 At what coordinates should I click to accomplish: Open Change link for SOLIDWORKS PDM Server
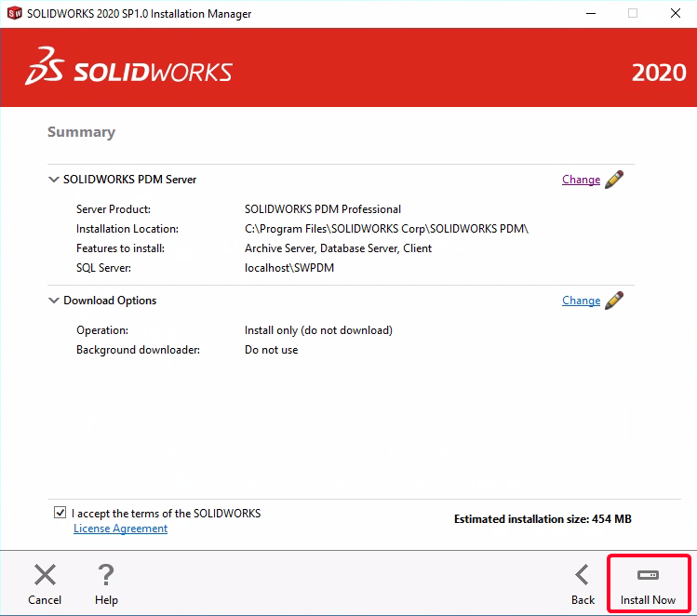point(581,180)
